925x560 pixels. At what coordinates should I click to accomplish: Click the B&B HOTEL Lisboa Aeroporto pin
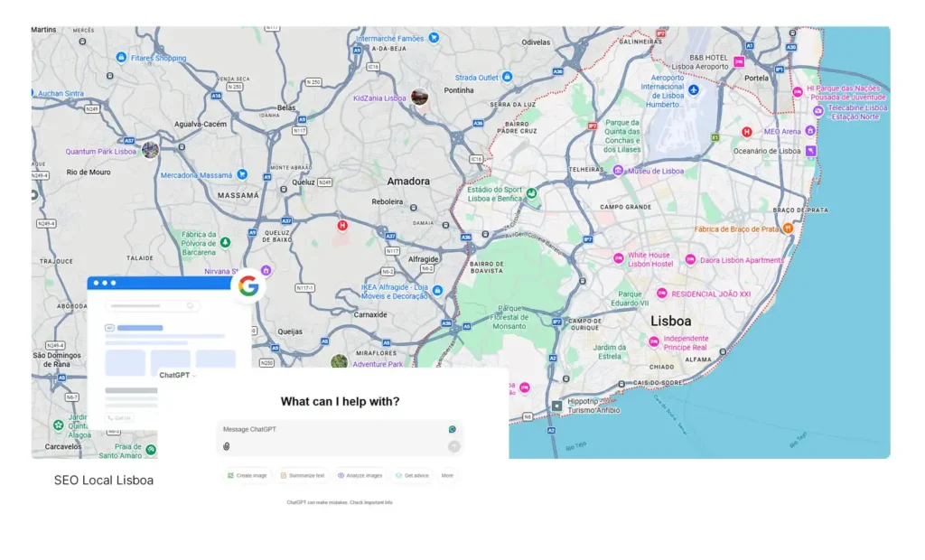[739, 61]
